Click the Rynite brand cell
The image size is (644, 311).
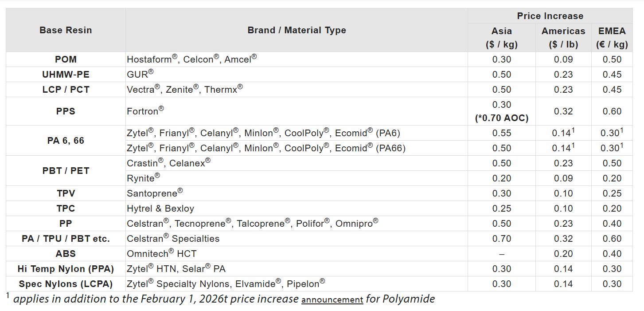coord(143,178)
